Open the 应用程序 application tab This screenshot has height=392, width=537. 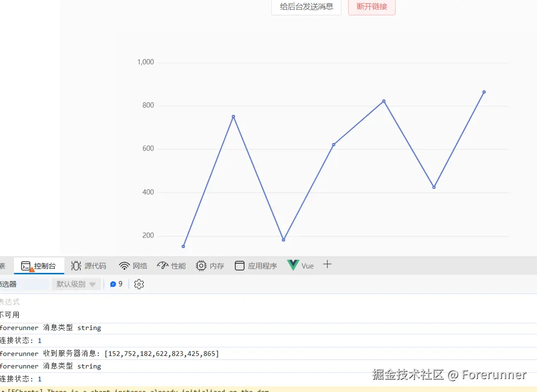(256, 266)
